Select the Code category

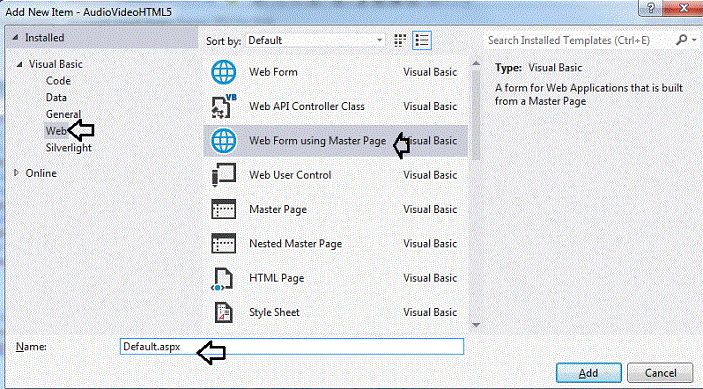coord(58,81)
